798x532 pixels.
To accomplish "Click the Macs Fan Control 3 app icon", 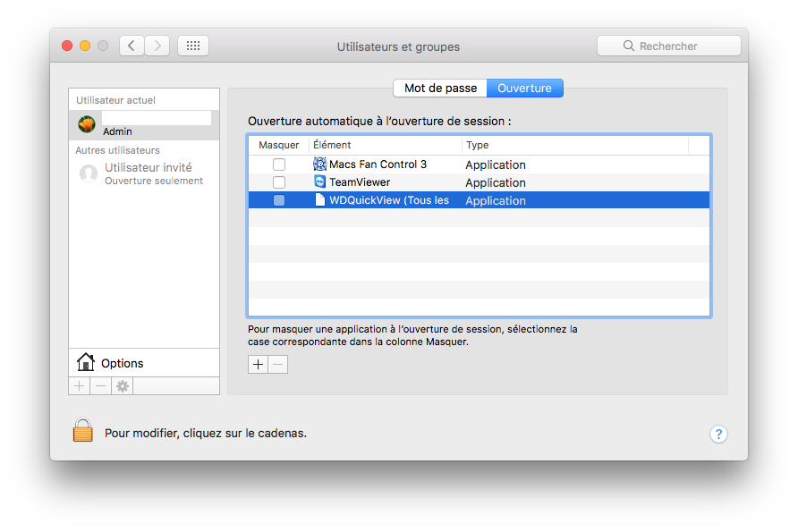I will tap(319, 164).
